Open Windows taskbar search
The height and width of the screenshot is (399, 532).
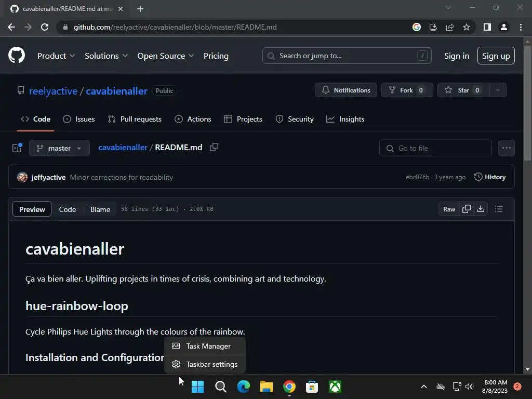click(x=220, y=387)
